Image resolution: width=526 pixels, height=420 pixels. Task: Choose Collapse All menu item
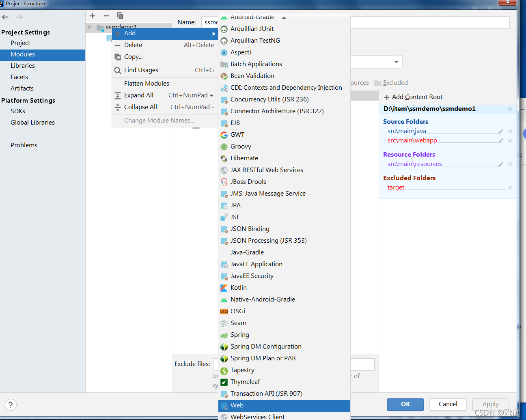165,107
